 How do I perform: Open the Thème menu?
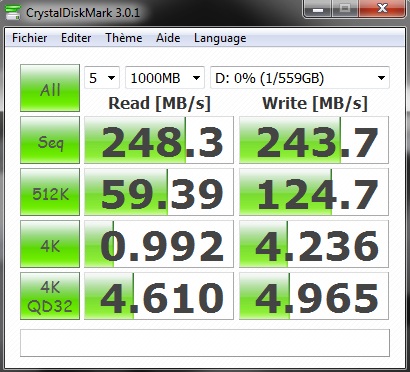coord(124,38)
